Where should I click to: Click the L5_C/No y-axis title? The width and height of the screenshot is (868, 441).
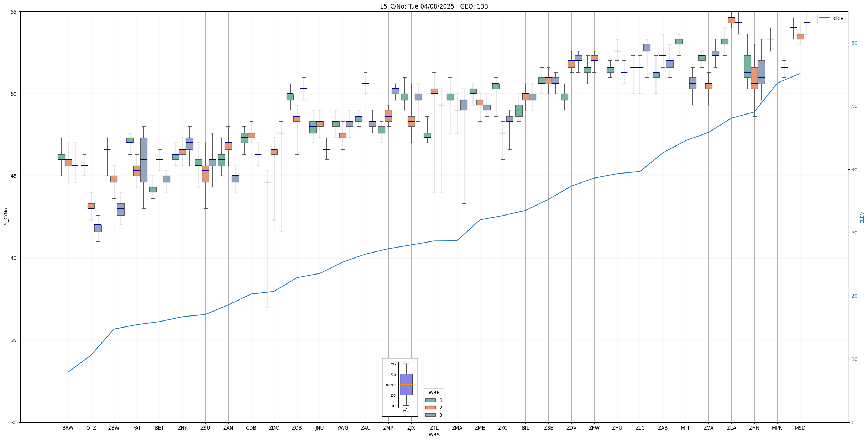(x=6, y=217)
